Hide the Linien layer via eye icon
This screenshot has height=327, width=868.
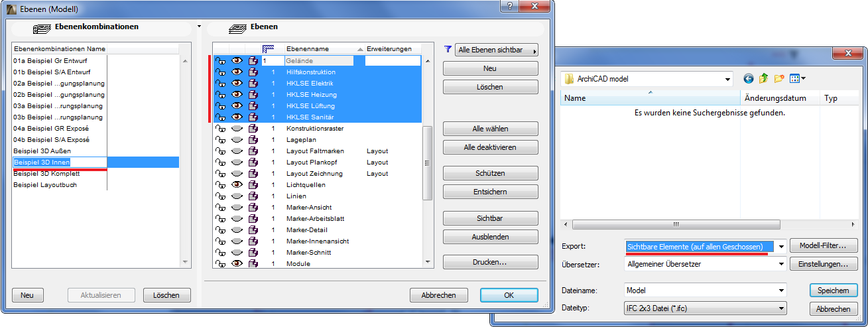[237, 196]
